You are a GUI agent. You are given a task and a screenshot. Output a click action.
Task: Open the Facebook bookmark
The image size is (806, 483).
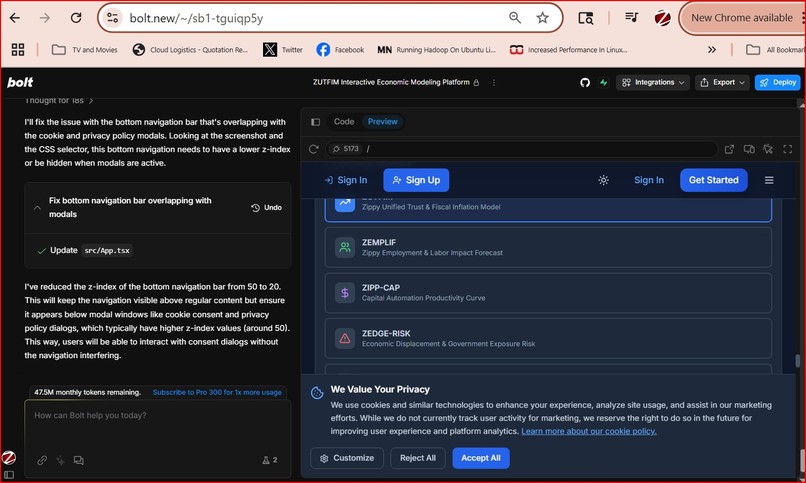pos(340,49)
